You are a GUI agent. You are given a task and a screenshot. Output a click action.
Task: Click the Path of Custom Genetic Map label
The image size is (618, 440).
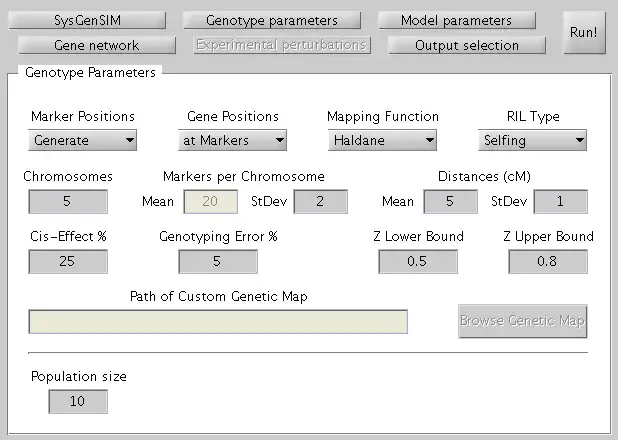219,296
